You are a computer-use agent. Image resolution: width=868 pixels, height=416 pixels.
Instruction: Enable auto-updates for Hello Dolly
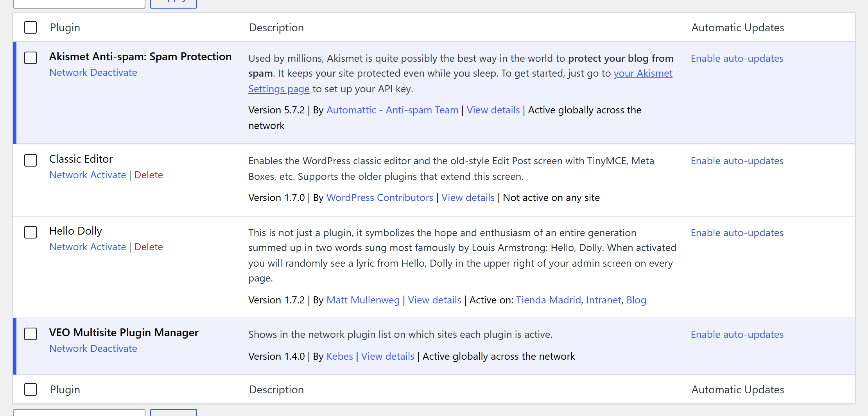[737, 233]
